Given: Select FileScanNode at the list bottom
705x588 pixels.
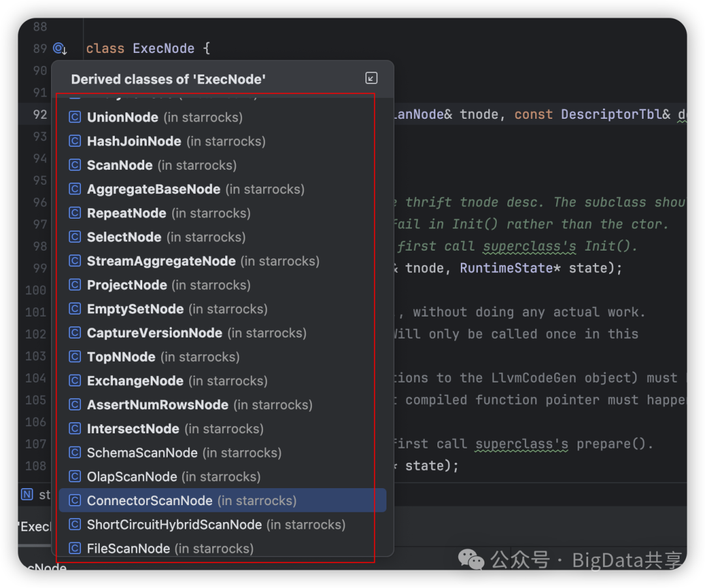Looking at the screenshot, I should pyautogui.click(x=223, y=548).
